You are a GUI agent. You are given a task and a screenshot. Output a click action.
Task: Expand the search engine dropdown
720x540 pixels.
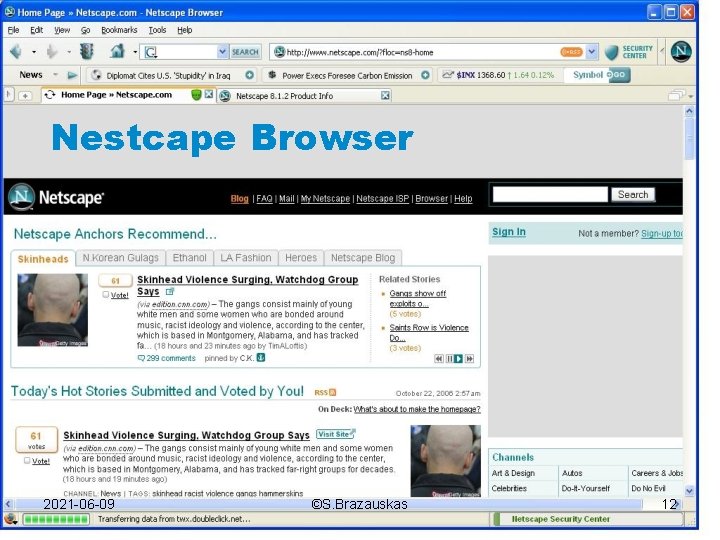point(222,51)
